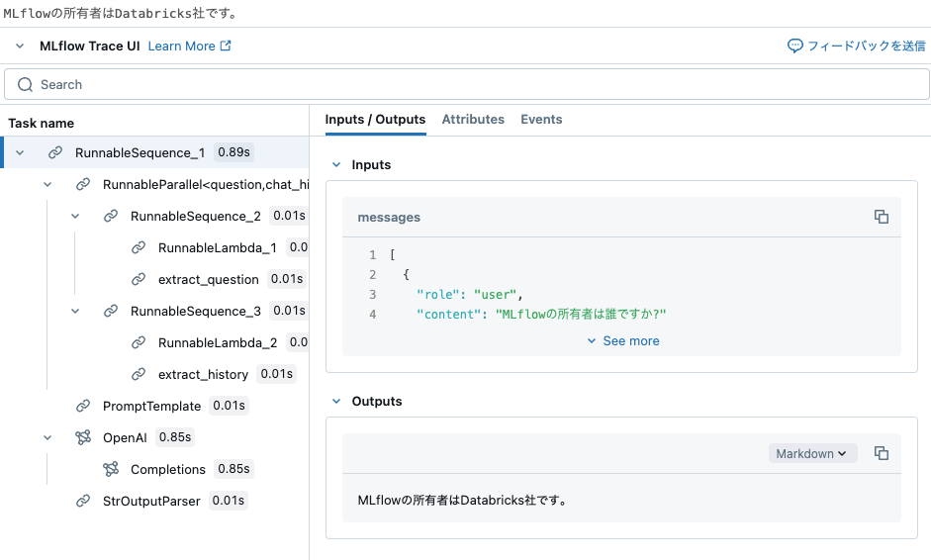Viewport: 931px width, 560px height.
Task: Click the notebook output text at top
Action: [121, 13]
